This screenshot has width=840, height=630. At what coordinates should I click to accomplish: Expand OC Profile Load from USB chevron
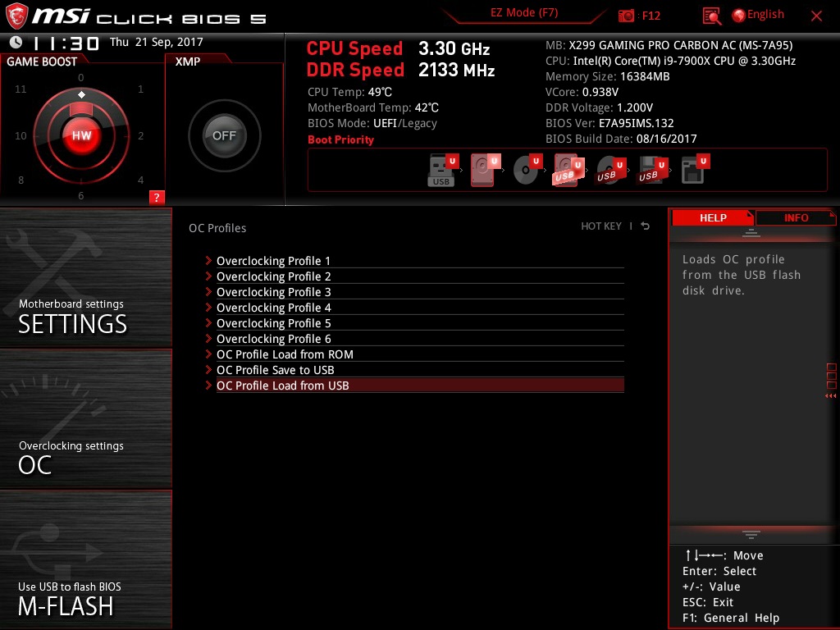tap(208, 385)
